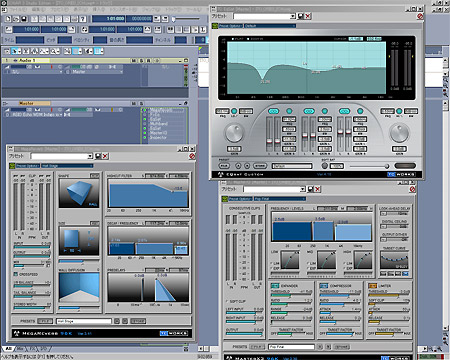Click the Help question mark toolbar icon
The width and height of the screenshot is (450, 360).
pos(83,19)
